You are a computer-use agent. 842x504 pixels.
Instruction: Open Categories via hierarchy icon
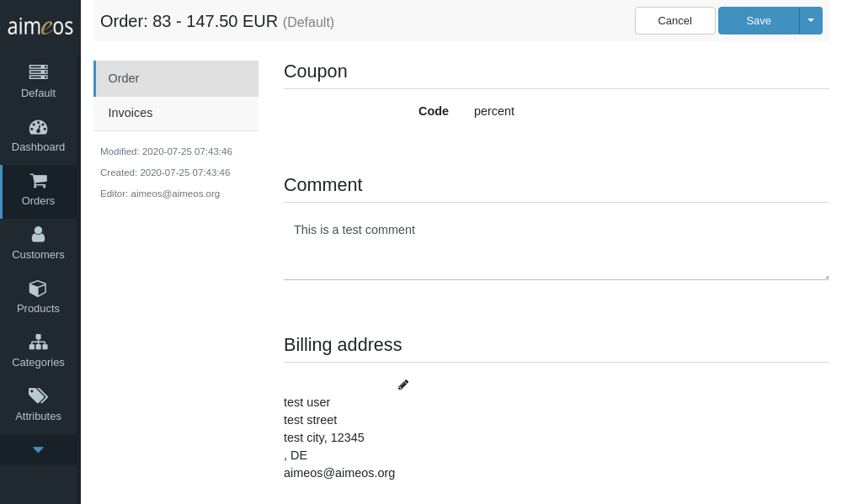[x=38, y=342]
